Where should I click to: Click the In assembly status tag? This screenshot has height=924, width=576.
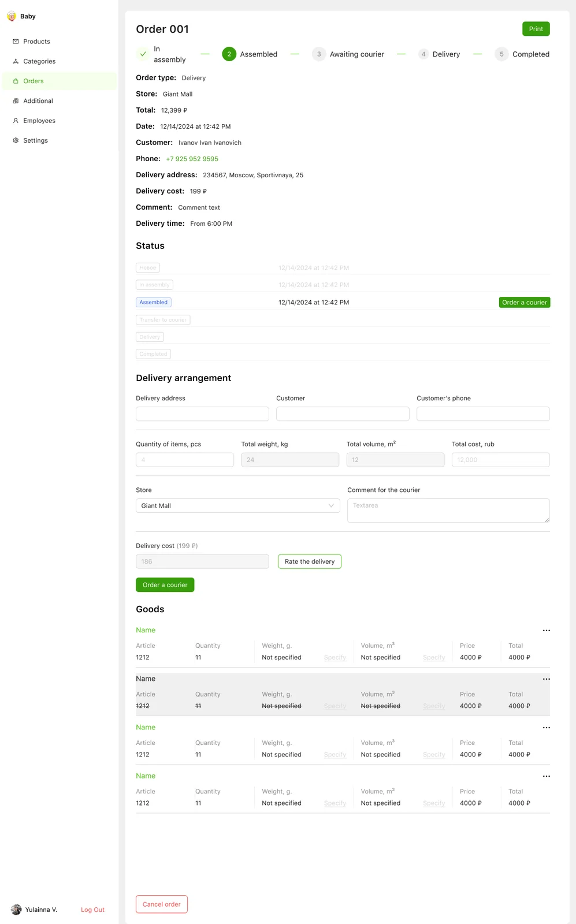(154, 285)
